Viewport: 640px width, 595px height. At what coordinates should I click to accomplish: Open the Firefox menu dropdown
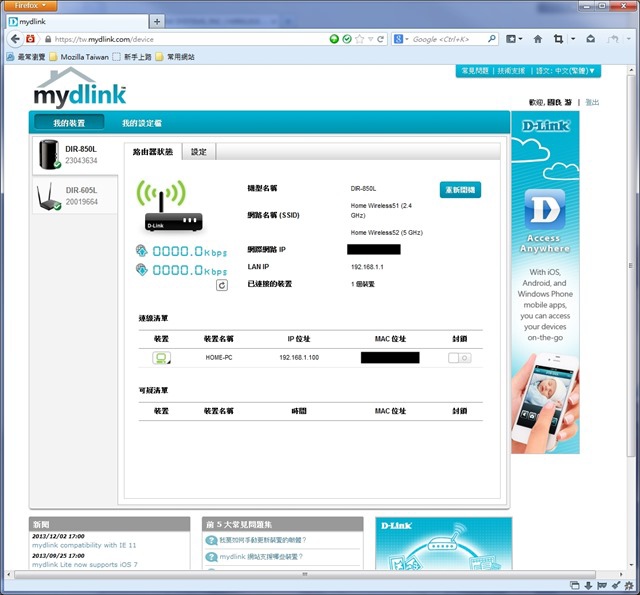29,5
